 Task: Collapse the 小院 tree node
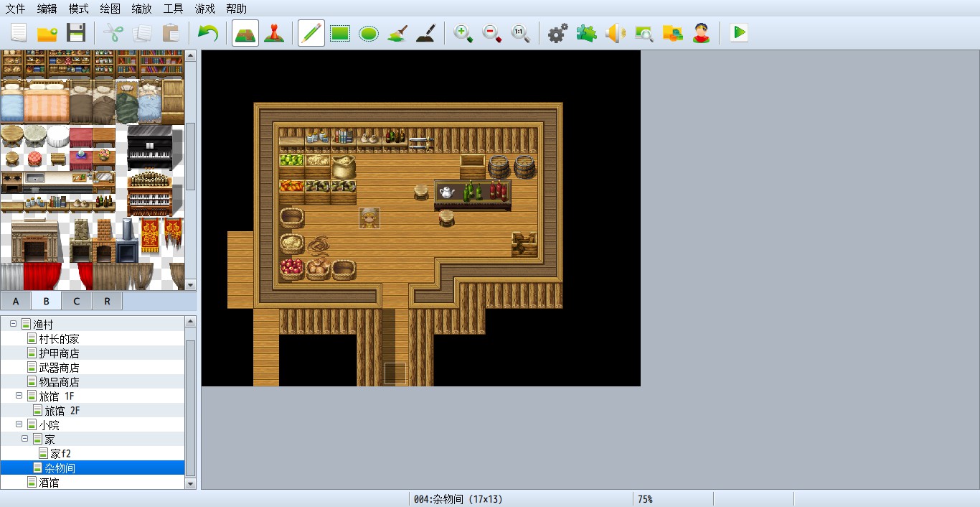point(19,425)
